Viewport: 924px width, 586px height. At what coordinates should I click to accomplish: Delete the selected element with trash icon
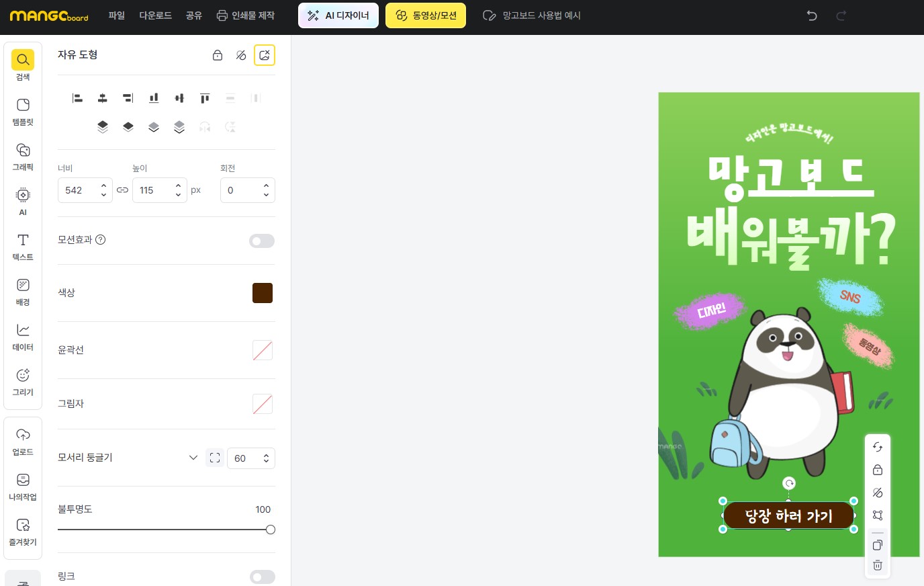click(878, 565)
